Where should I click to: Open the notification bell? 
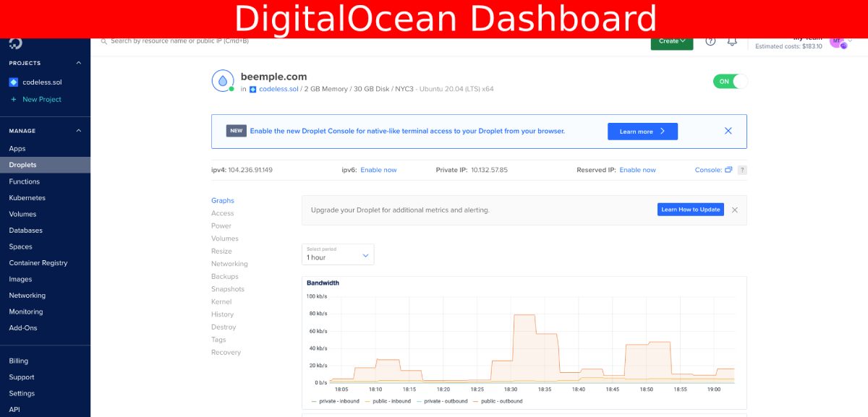click(732, 41)
